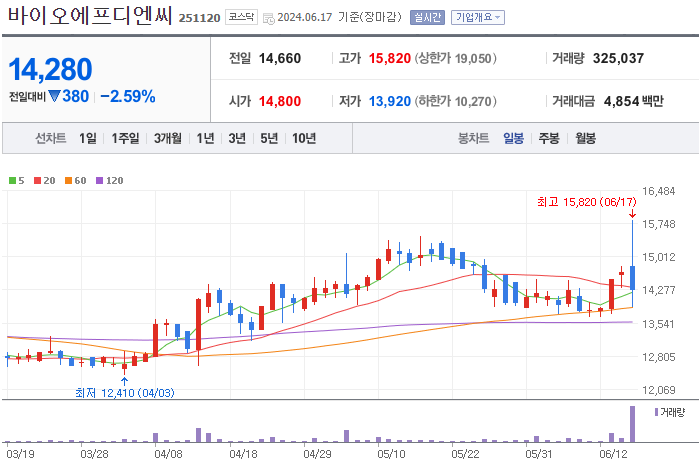Select the 1년 line chart tab
The width and height of the screenshot is (699, 461).
tap(206, 138)
